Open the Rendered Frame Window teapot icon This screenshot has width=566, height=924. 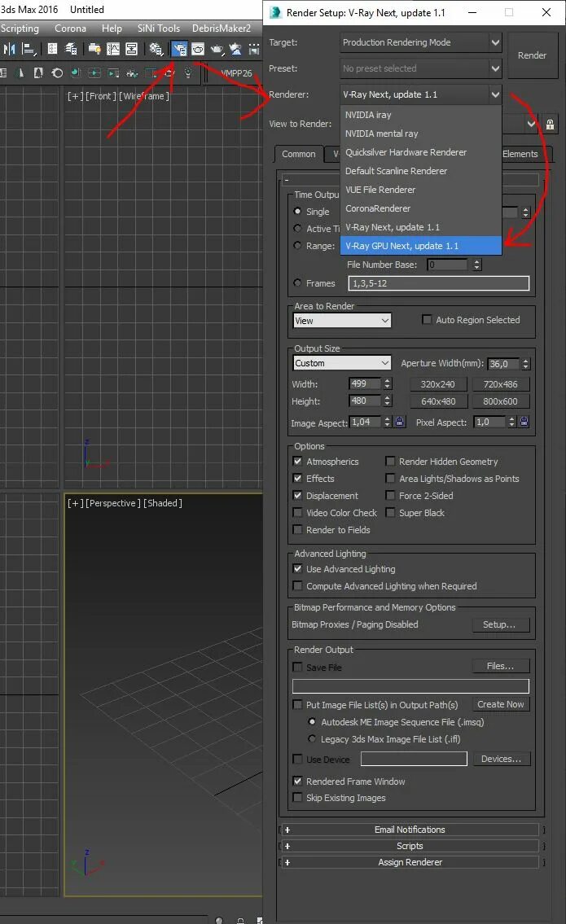[x=198, y=49]
